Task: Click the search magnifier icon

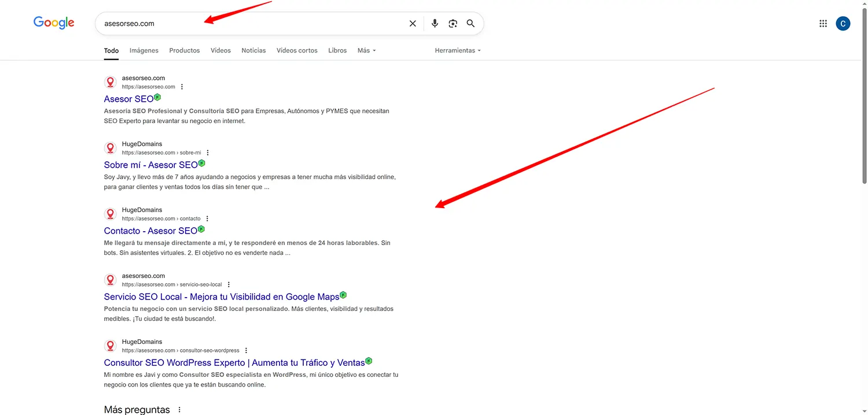Action: (x=470, y=23)
